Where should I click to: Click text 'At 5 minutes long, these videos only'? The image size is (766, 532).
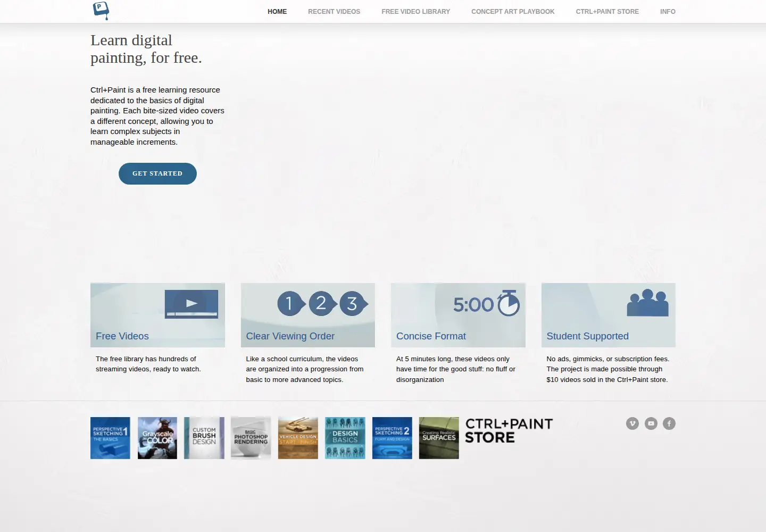pyautogui.click(x=453, y=359)
